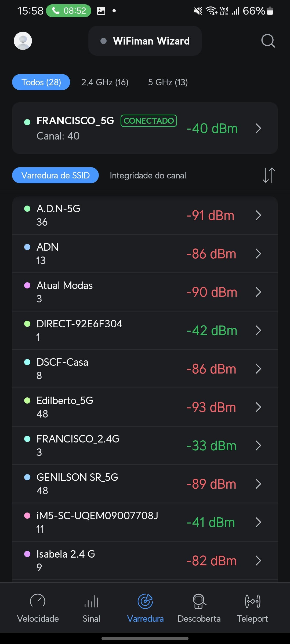Open A.D.N-5G network details chevron
This screenshot has height=644, width=290.
tap(258, 215)
